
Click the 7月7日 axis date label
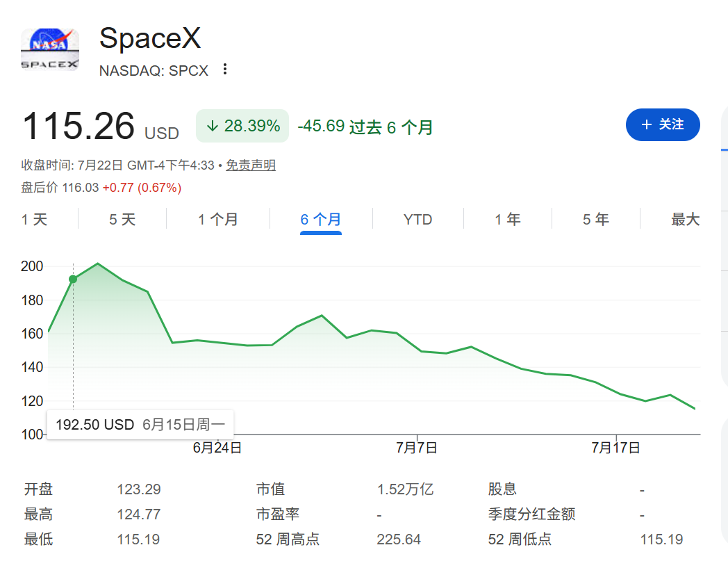[x=417, y=448]
